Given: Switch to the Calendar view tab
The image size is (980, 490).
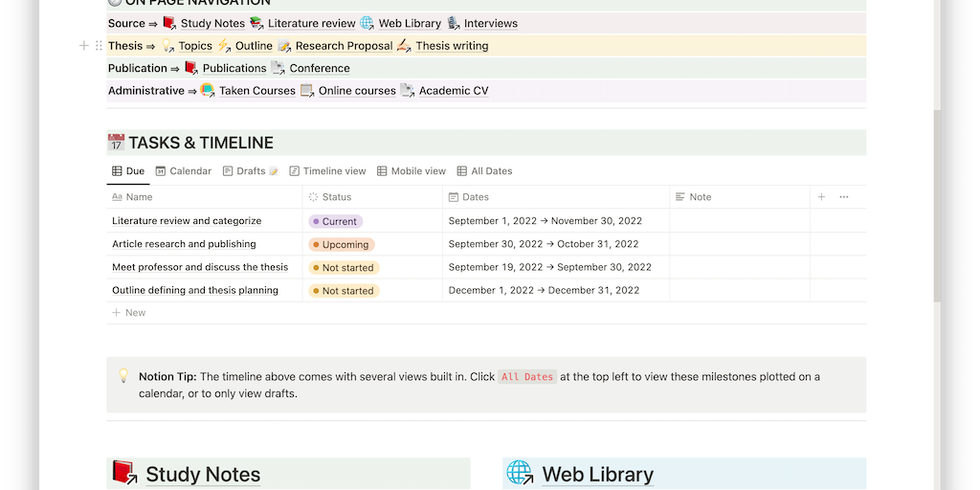Looking at the screenshot, I should pyautogui.click(x=183, y=171).
